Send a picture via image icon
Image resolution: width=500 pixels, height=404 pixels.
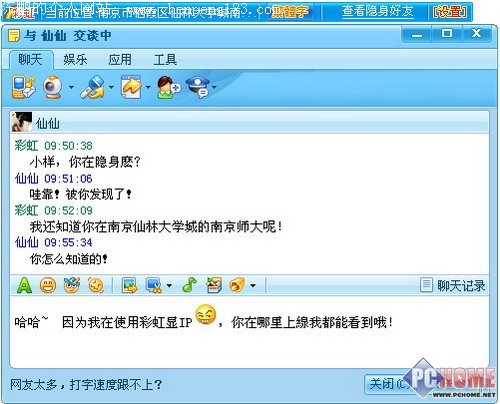coord(129,285)
